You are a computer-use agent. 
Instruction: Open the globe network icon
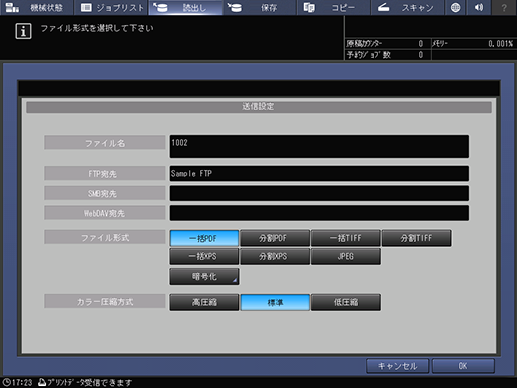(x=455, y=7)
